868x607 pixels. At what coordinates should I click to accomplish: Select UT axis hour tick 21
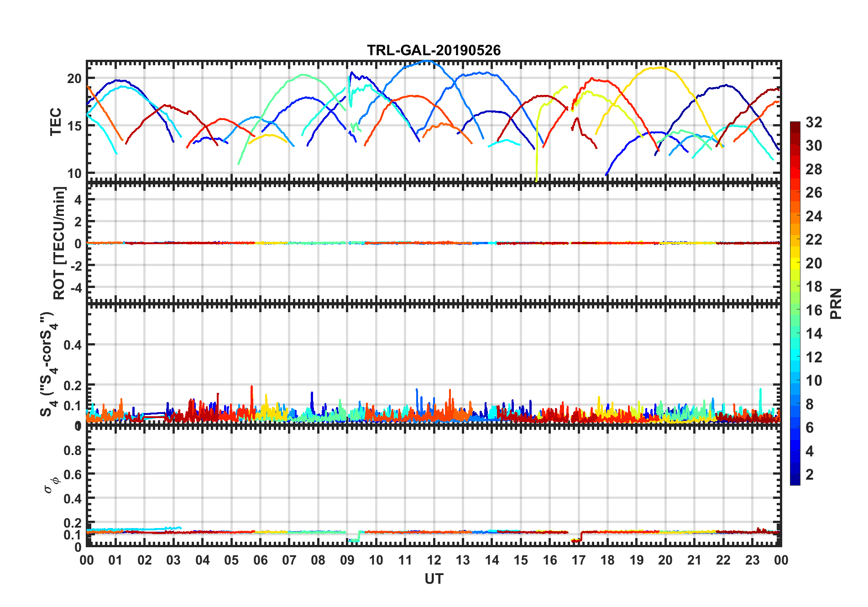pyautogui.click(x=695, y=560)
